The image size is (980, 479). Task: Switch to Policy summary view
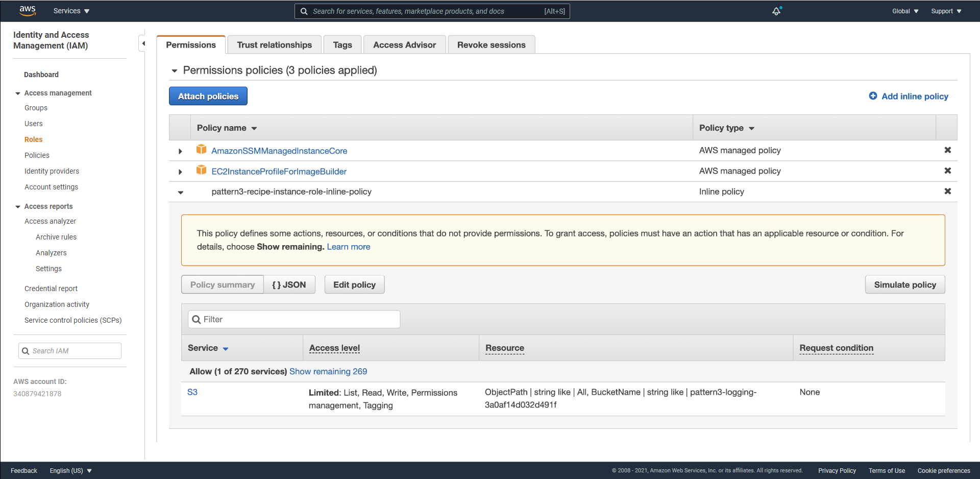[x=223, y=284]
